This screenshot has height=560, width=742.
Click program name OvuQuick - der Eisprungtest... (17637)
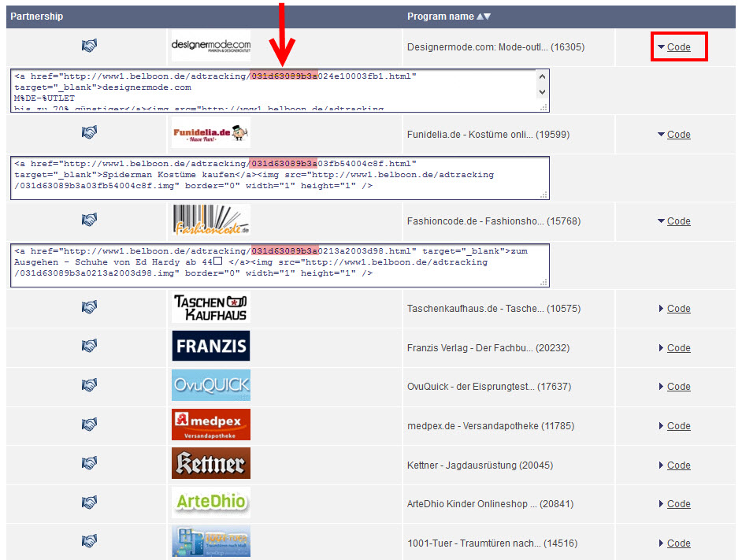489,387
